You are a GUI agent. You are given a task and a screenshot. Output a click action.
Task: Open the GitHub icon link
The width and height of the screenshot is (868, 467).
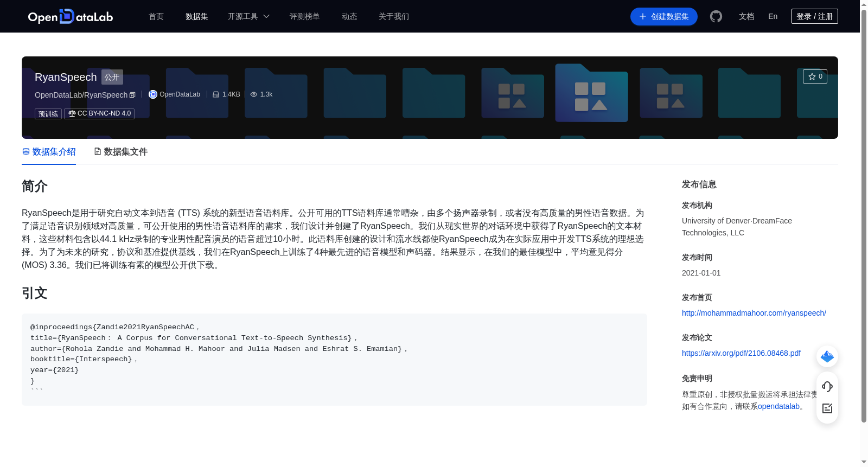716,16
